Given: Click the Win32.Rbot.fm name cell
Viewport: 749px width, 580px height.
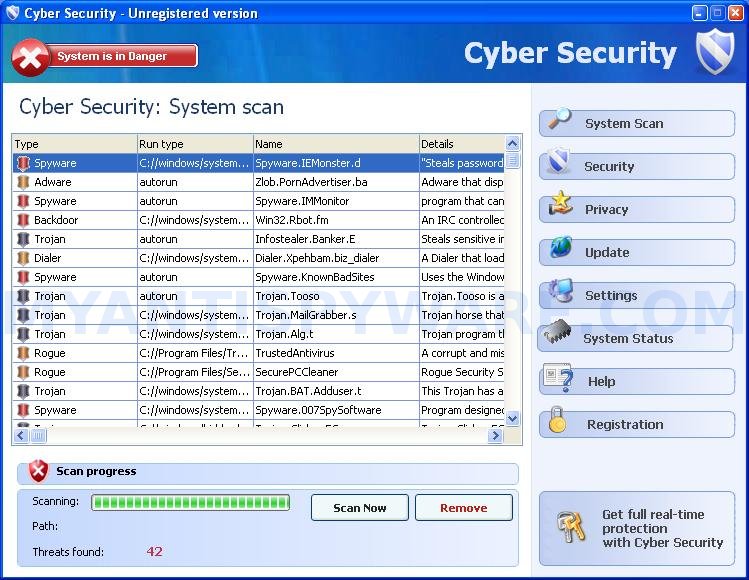Looking at the screenshot, I should (x=336, y=220).
